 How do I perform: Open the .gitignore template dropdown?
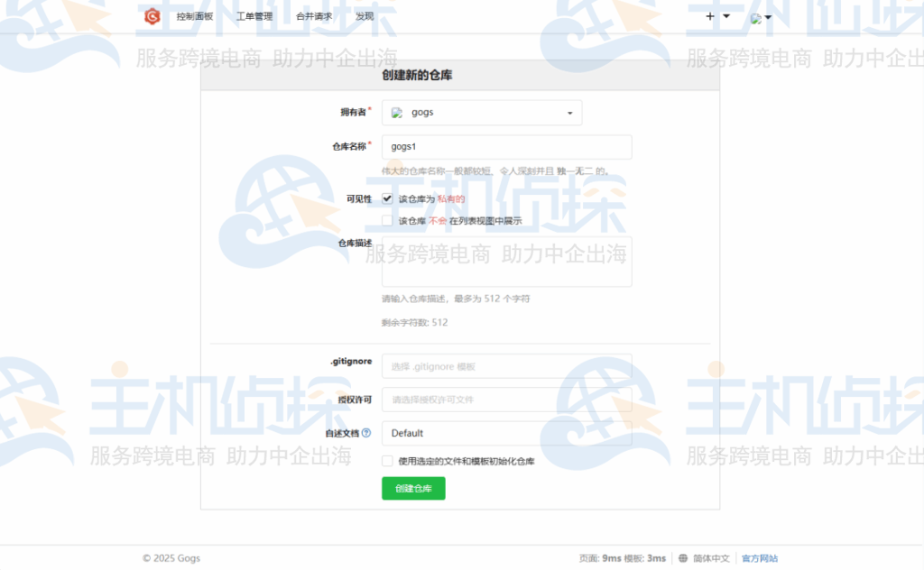507,366
